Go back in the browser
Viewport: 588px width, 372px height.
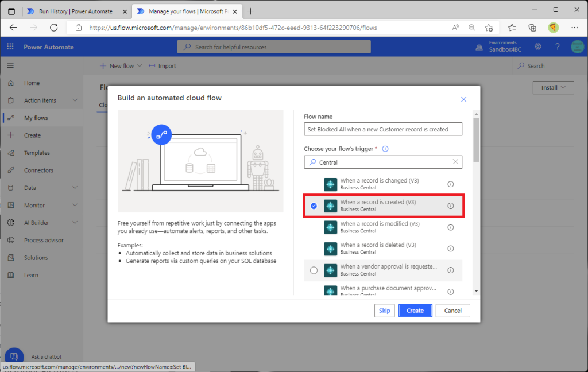tap(13, 28)
